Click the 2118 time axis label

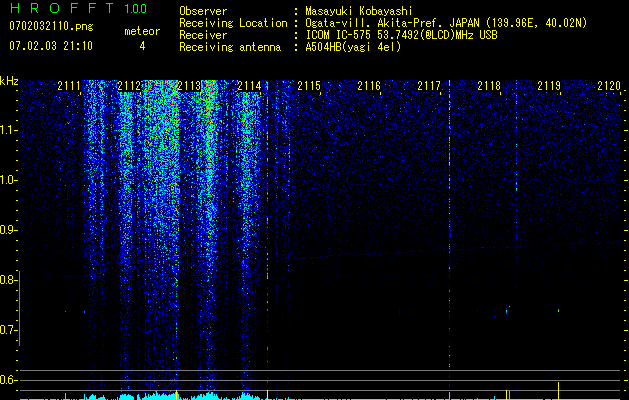(x=489, y=86)
